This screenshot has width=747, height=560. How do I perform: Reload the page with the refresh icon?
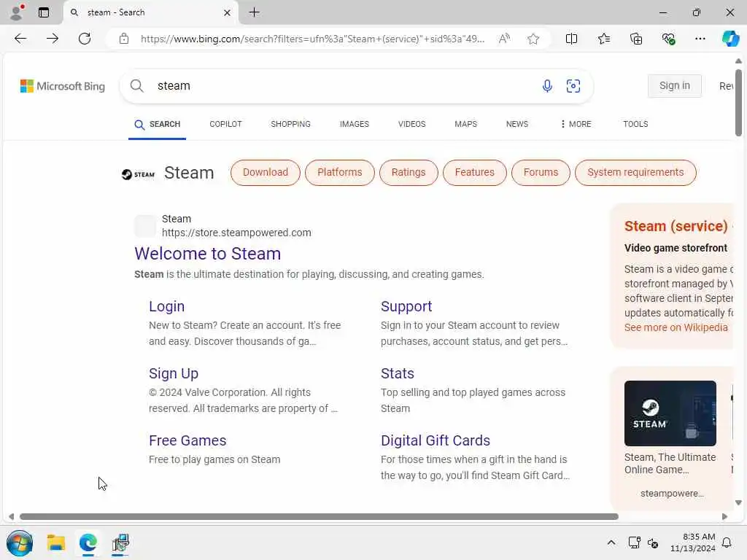click(x=85, y=39)
